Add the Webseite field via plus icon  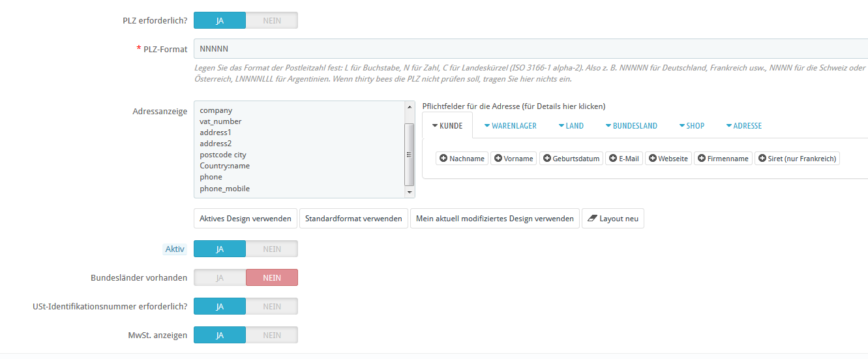[652, 159]
